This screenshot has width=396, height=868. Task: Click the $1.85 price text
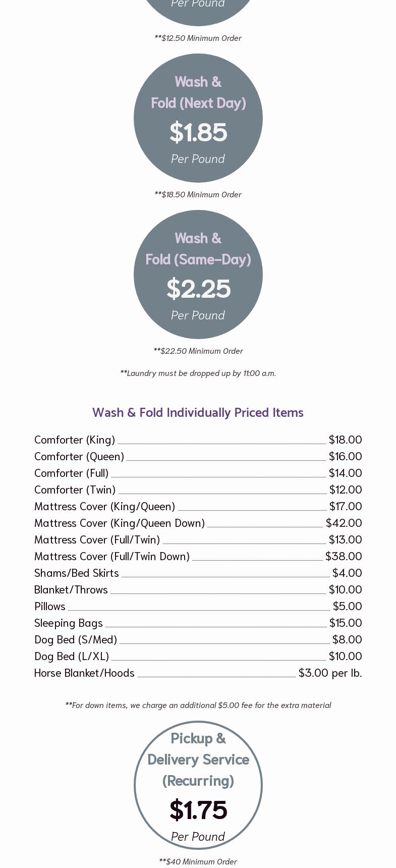(x=198, y=132)
